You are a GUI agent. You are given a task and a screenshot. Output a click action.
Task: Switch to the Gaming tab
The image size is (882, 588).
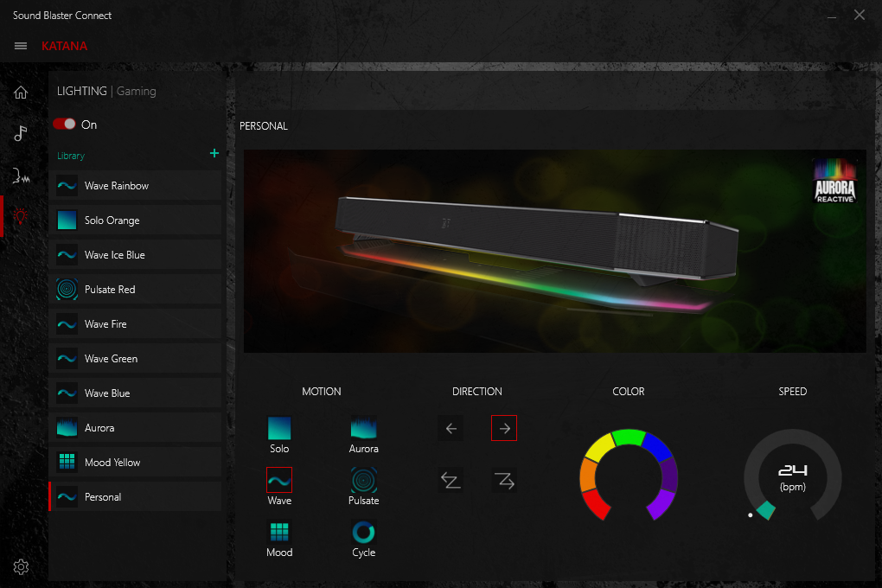click(x=137, y=91)
